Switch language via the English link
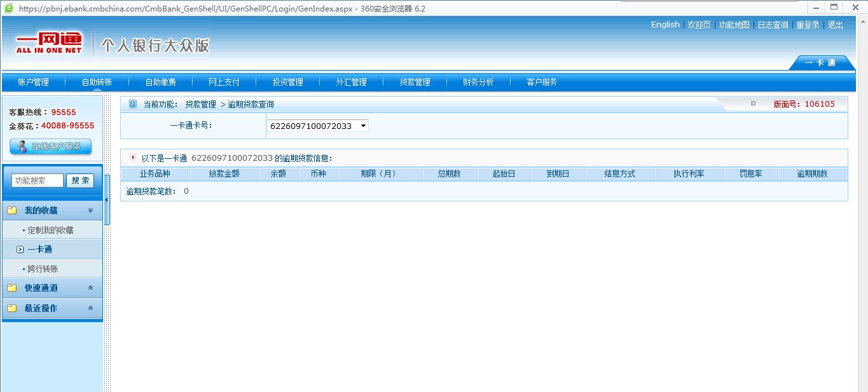 [665, 25]
